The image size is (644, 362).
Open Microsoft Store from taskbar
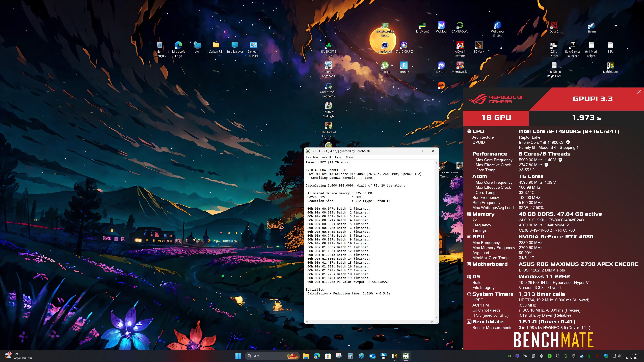328,356
